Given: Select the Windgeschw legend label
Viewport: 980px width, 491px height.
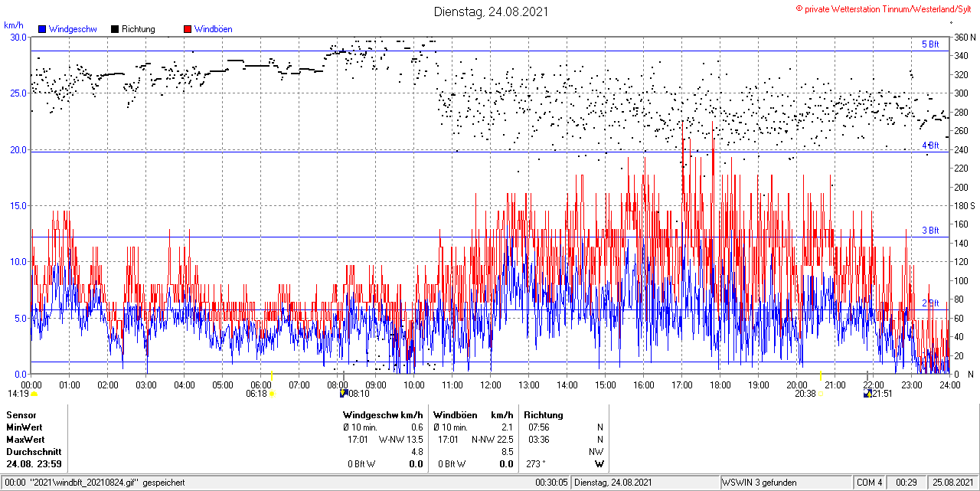Looking at the screenshot, I should pos(72,29).
